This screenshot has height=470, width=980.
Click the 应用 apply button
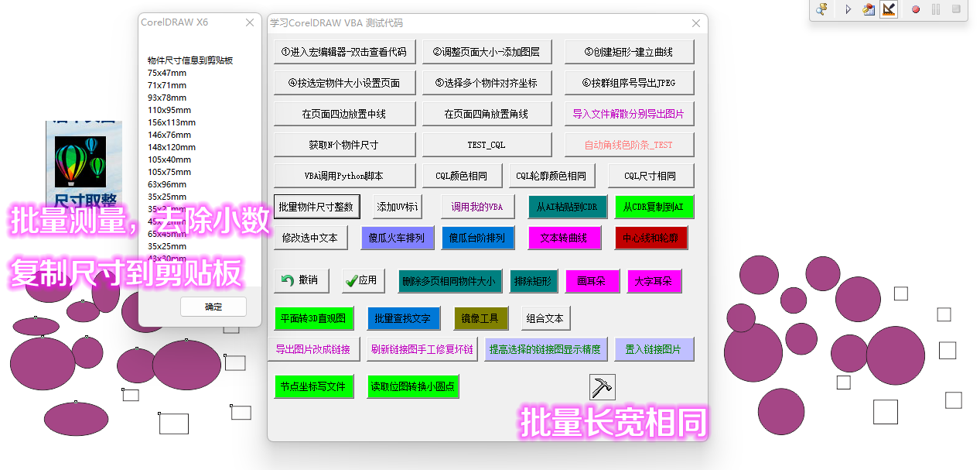[x=364, y=280]
